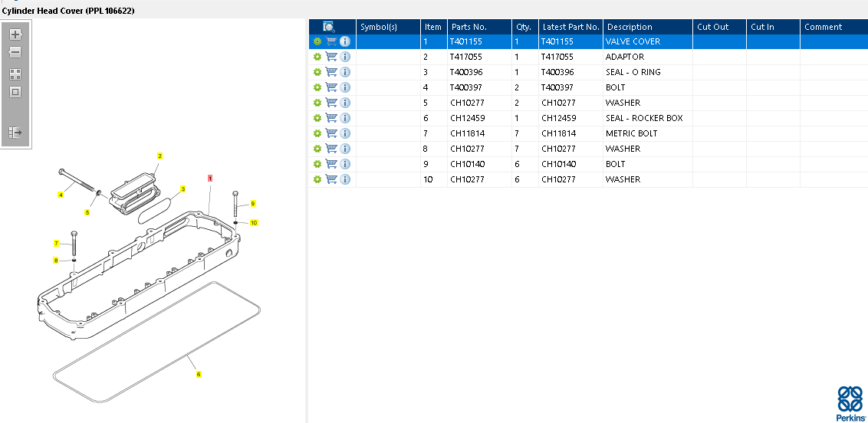This screenshot has height=423, width=868.
Task: Click the Description column header
Action: [x=648, y=27]
